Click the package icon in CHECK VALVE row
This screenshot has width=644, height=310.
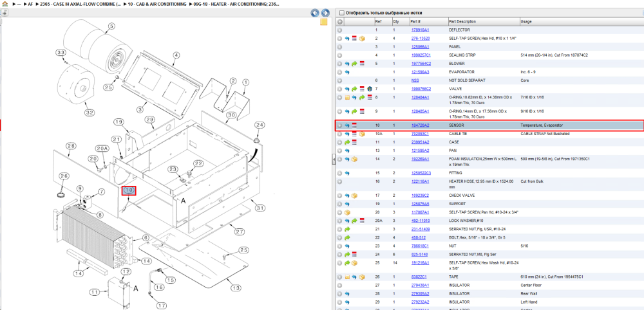point(354,195)
